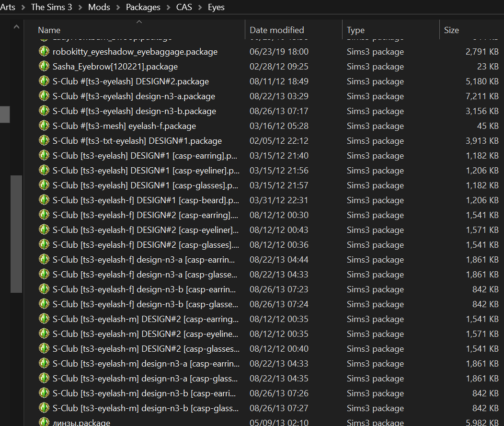Navigate to Packages breadcrumb segment
This screenshot has height=426, width=504.
(x=143, y=7)
